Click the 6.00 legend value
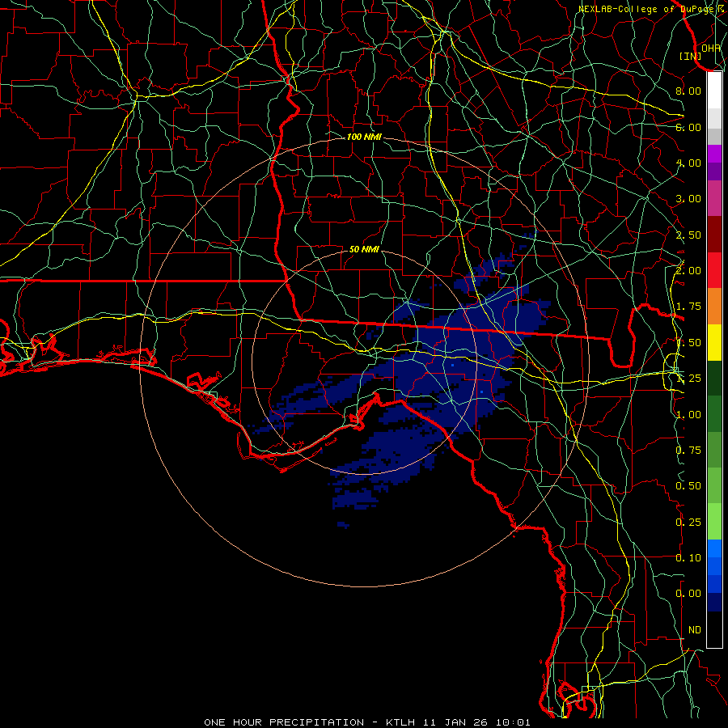 [688, 127]
